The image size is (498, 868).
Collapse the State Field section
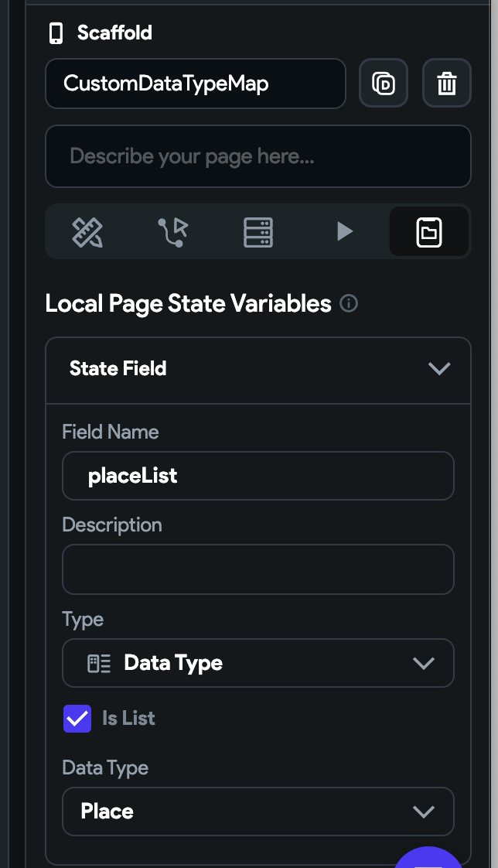438,369
